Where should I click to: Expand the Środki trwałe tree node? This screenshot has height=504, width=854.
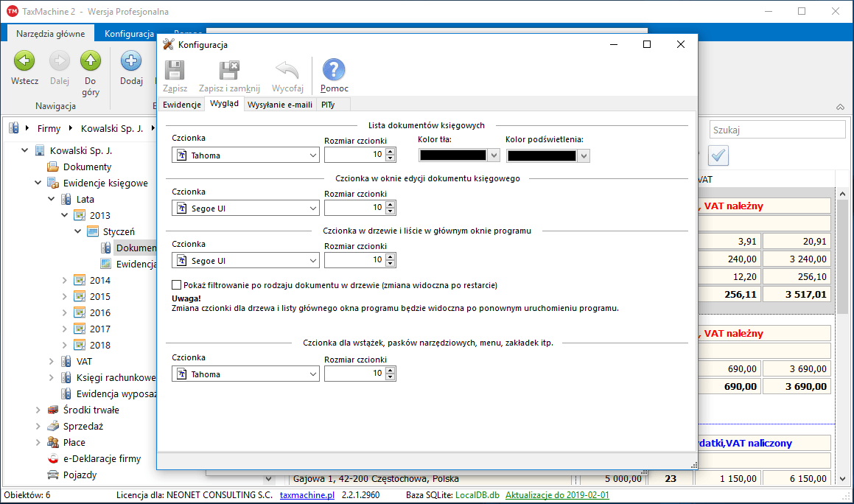[38, 410]
